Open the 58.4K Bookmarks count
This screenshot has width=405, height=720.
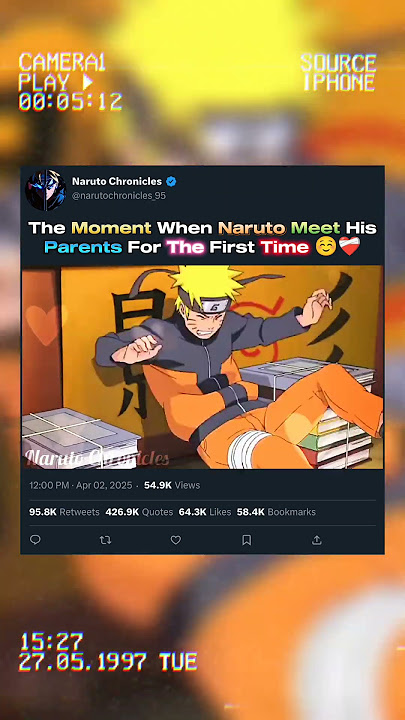point(276,512)
